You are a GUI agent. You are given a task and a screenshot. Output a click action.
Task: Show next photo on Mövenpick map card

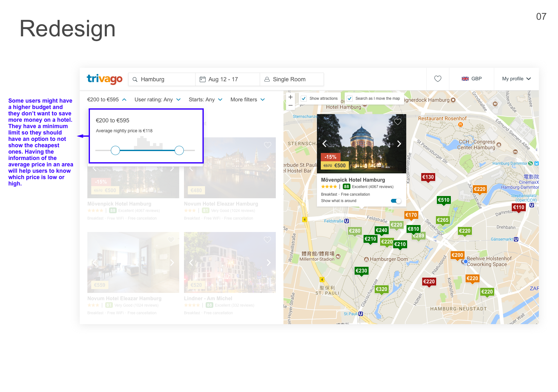[399, 144]
